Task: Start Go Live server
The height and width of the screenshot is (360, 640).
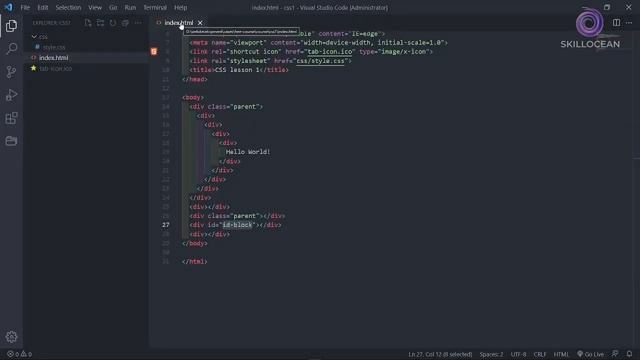Action: 590,354
